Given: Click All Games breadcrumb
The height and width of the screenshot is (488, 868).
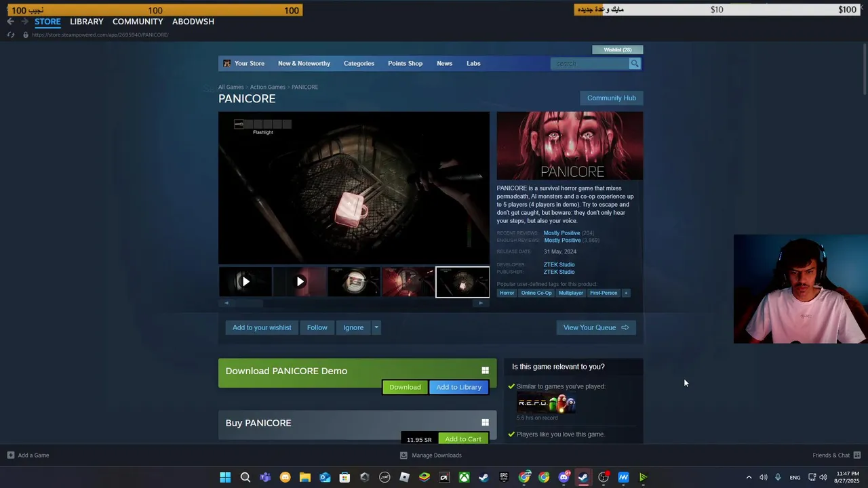Looking at the screenshot, I should pos(231,87).
